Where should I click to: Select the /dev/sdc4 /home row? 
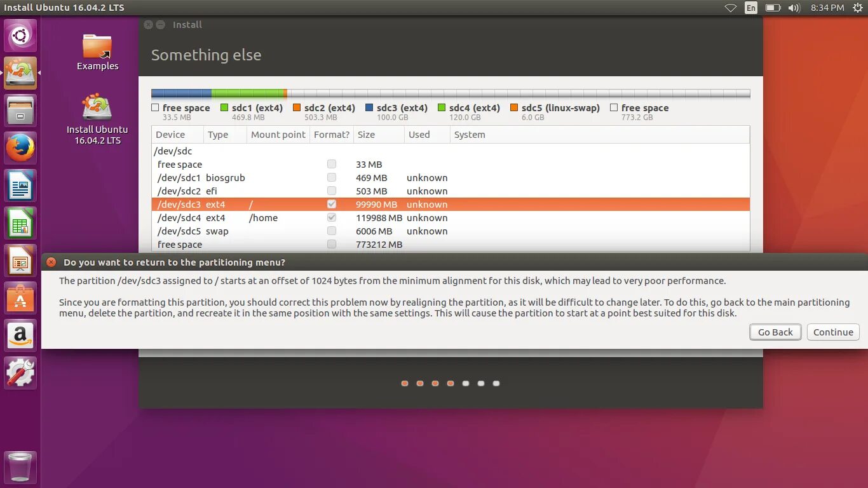click(451, 217)
